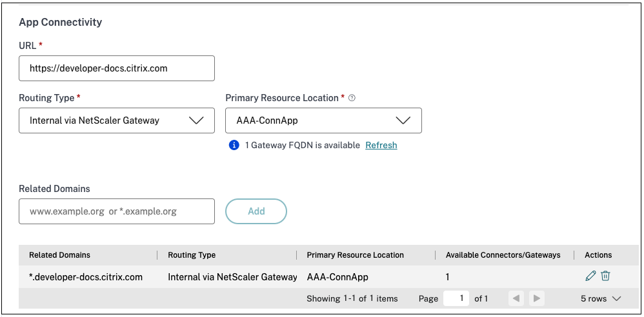
Task: Click the Add button
Action: pos(256,211)
